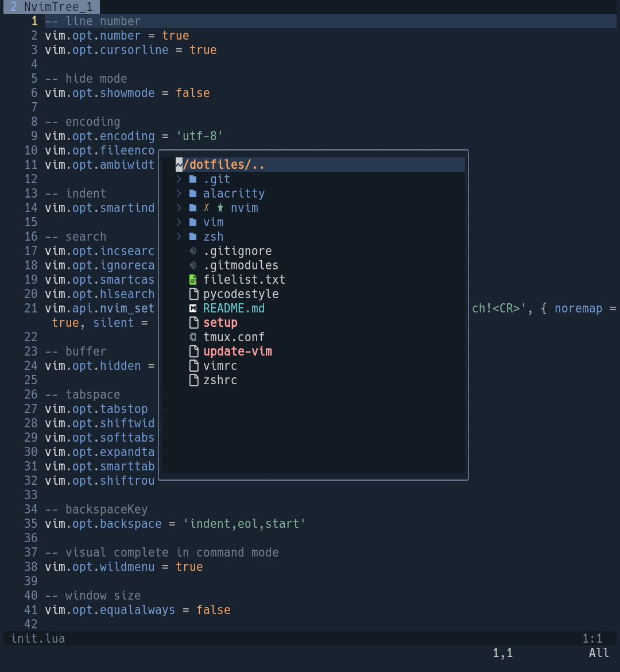620x672 pixels.
Task: Click the '-- visual complete in command mode' comment
Action: 162,553
